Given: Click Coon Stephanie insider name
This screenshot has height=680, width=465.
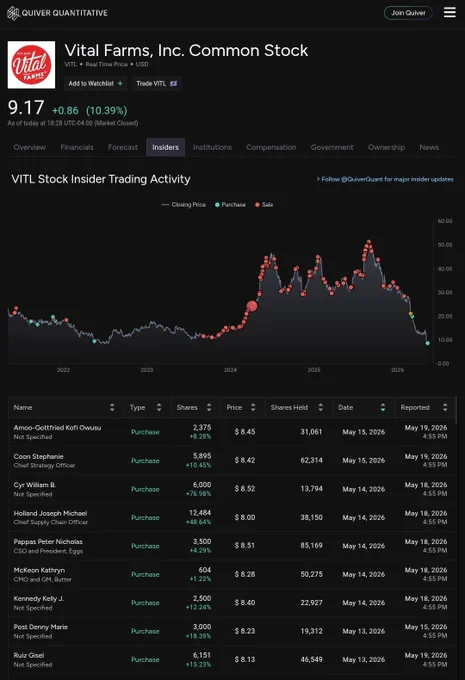Looking at the screenshot, I should pos(38,456).
